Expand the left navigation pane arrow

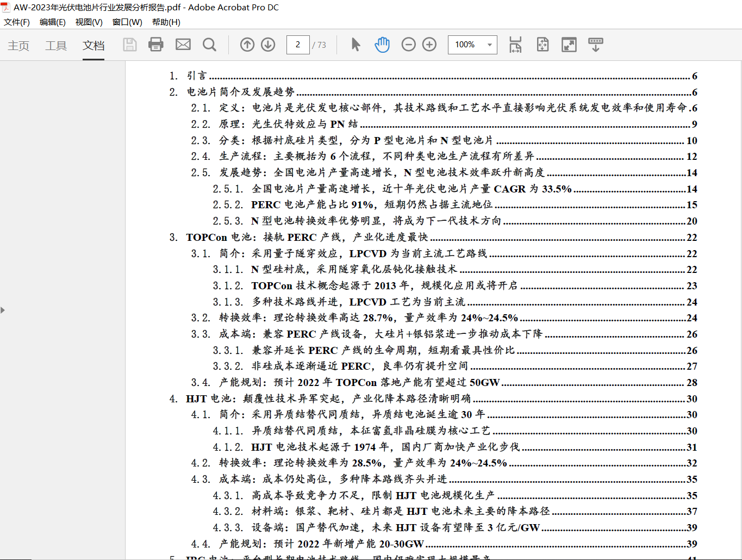[3, 310]
